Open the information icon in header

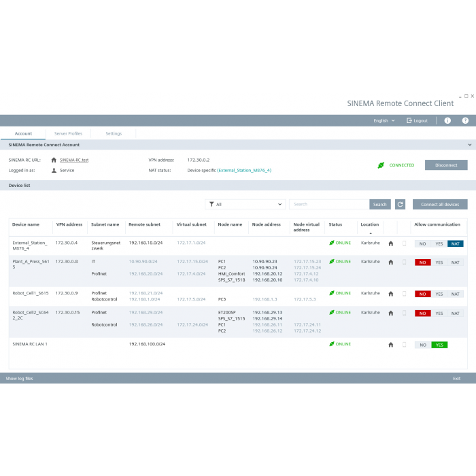click(447, 120)
